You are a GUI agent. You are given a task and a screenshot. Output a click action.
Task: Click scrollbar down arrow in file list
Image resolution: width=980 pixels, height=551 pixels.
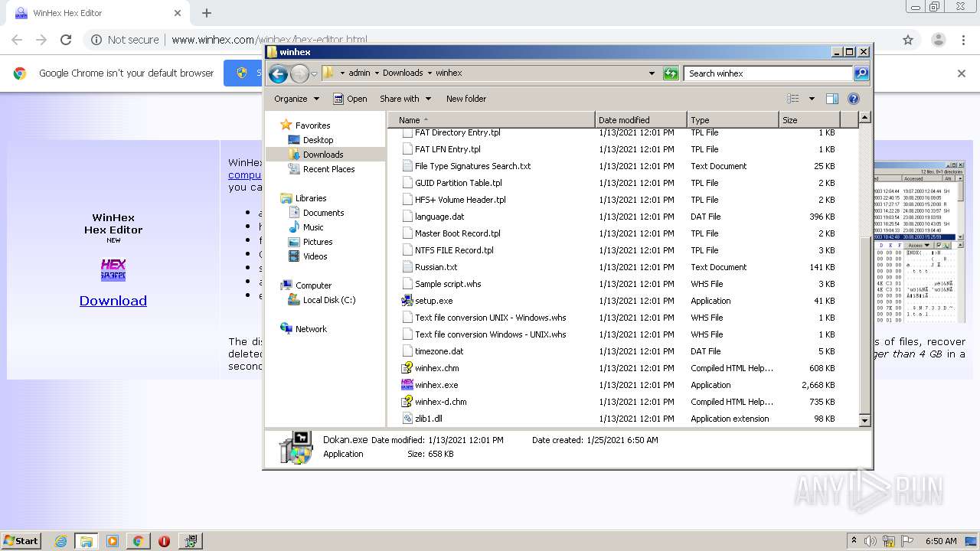(x=864, y=420)
